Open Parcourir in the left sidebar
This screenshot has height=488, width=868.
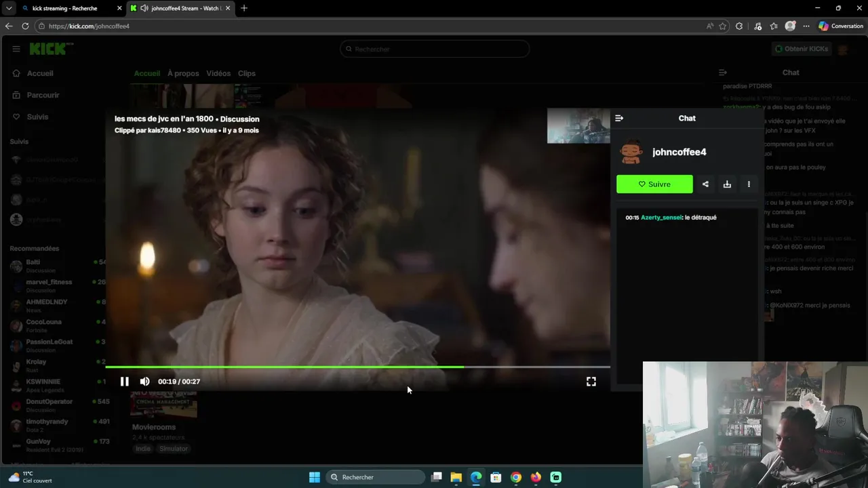[x=43, y=95]
